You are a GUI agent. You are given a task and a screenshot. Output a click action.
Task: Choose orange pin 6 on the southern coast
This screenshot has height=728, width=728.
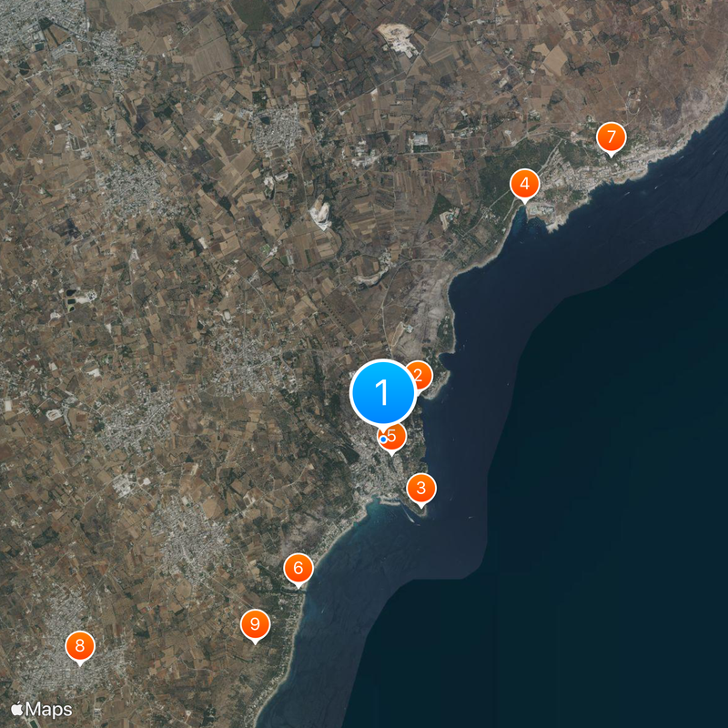pos(298,570)
